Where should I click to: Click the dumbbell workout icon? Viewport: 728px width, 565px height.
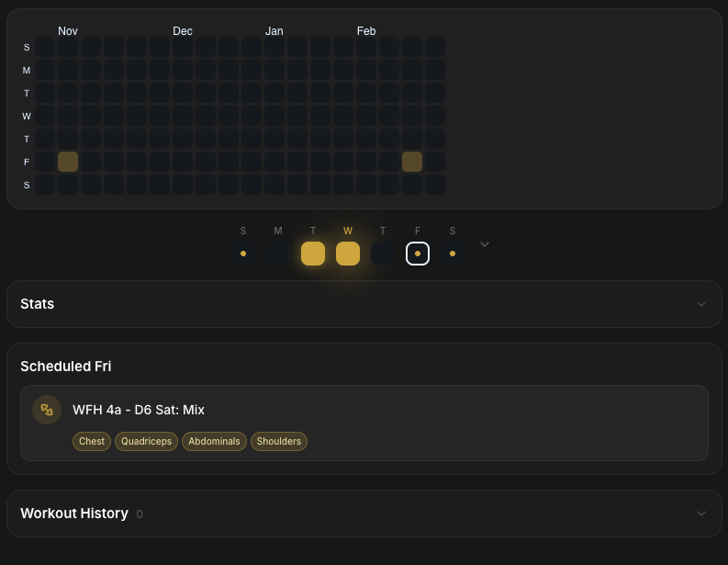pos(47,410)
